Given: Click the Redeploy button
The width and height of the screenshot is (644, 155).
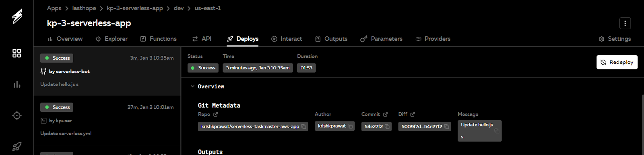Looking at the screenshot, I should [x=617, y=62].
